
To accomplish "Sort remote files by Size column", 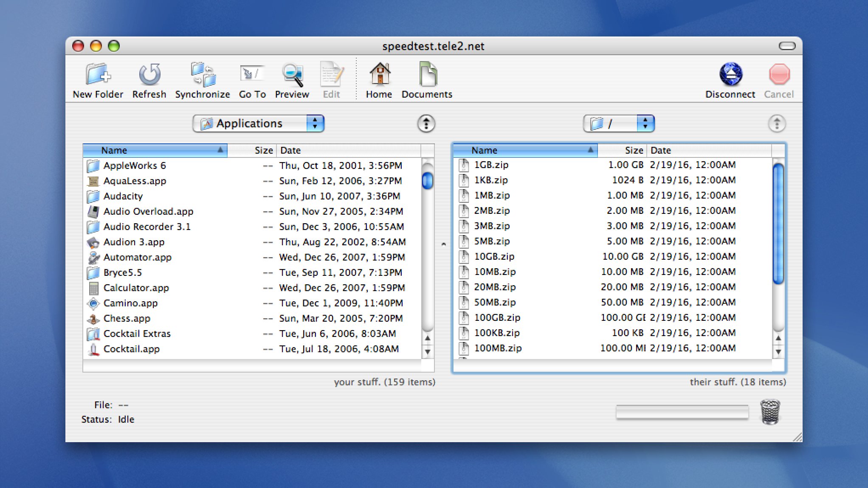I will pyautogui.click(x=622, y=150).
